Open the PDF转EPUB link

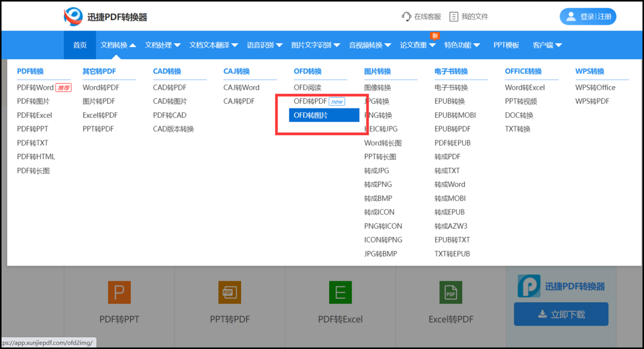(453, 143)
